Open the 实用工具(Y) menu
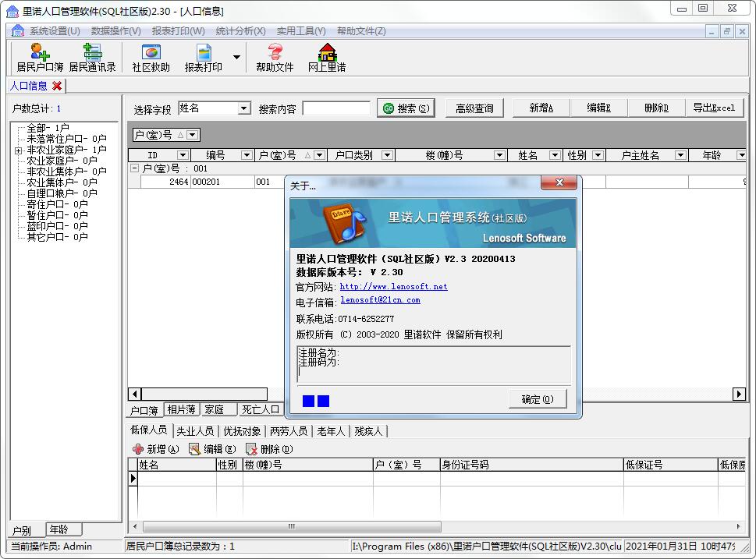The width and height of the screenshot is (756, 559). pyautogui.click(x=301, y=31)
